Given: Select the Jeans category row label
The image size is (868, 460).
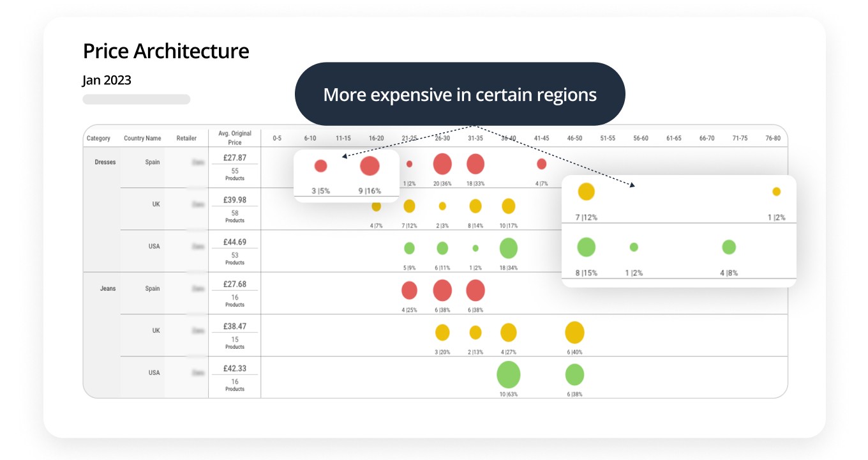Looking at the screenshot, I should point(108,289).
